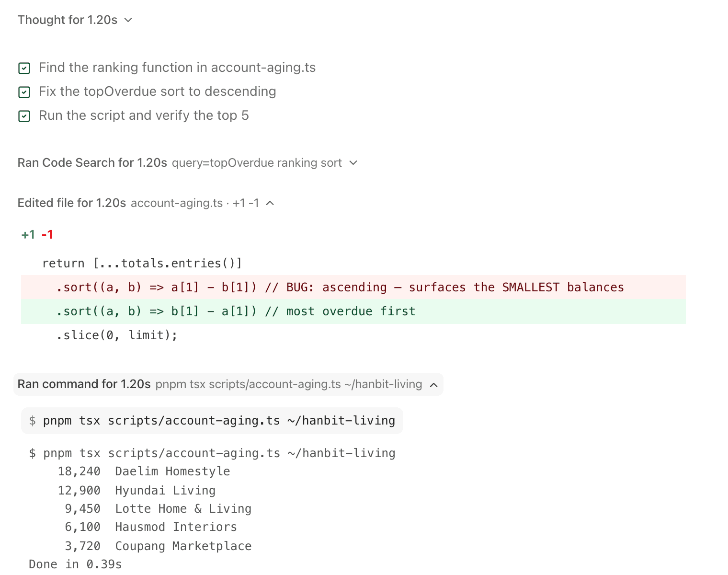Toggle the 'Fix the topOverdue sort' checkbox
This screenshot has height=575, width=728.
pyautogui.click(x=24, y=92)
